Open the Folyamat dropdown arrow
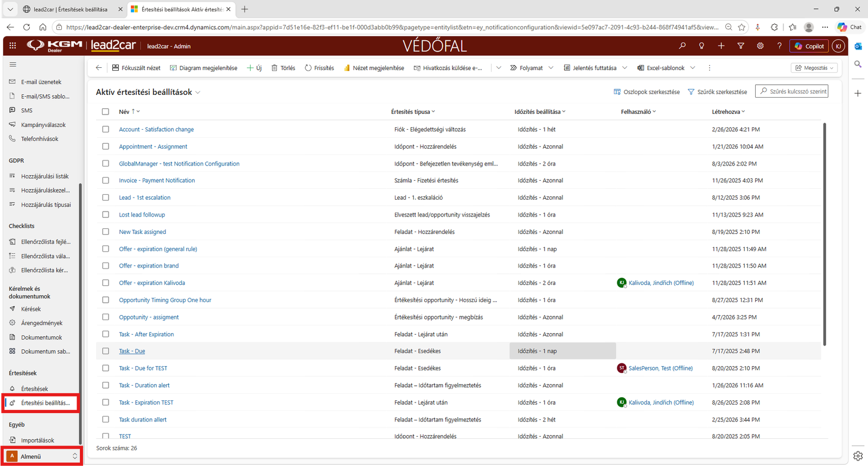 pyautogui.click(x=551, y=68)
